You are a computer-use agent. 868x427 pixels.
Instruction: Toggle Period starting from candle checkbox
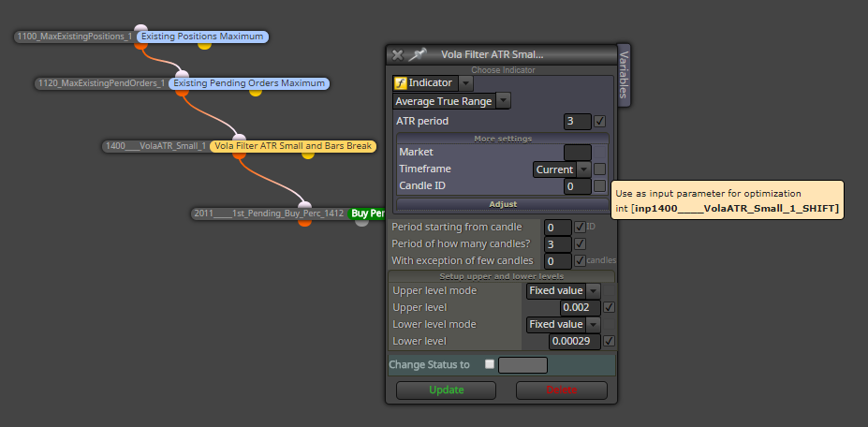point(581,227)
